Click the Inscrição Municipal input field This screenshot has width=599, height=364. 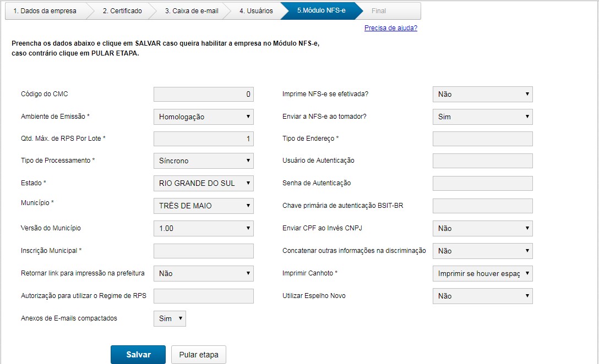203,251
